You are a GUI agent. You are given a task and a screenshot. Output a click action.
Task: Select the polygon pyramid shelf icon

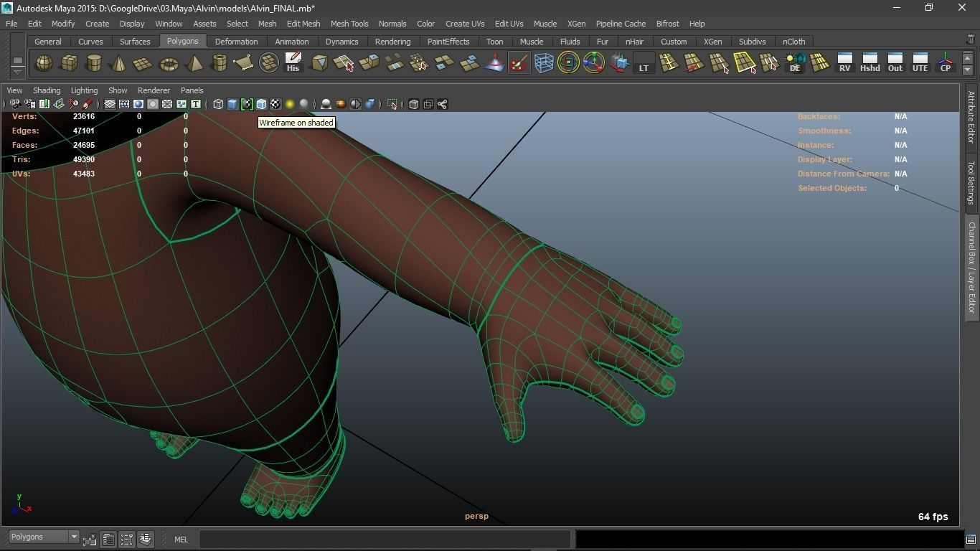click(194, 64)
